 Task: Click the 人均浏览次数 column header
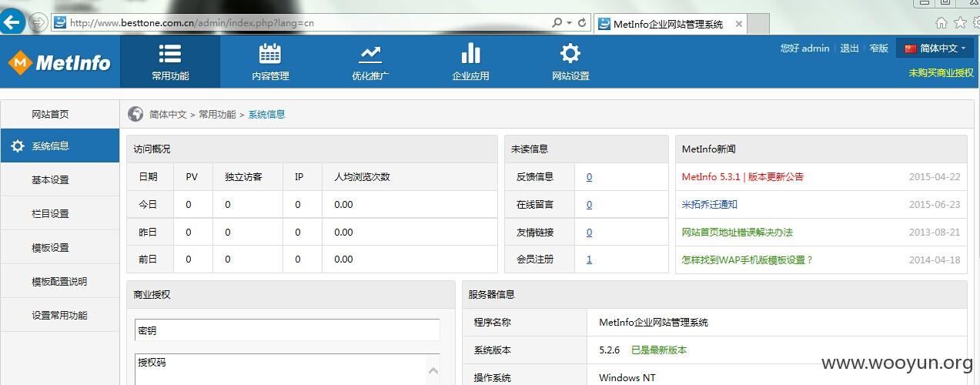click(x=362, y=176)
